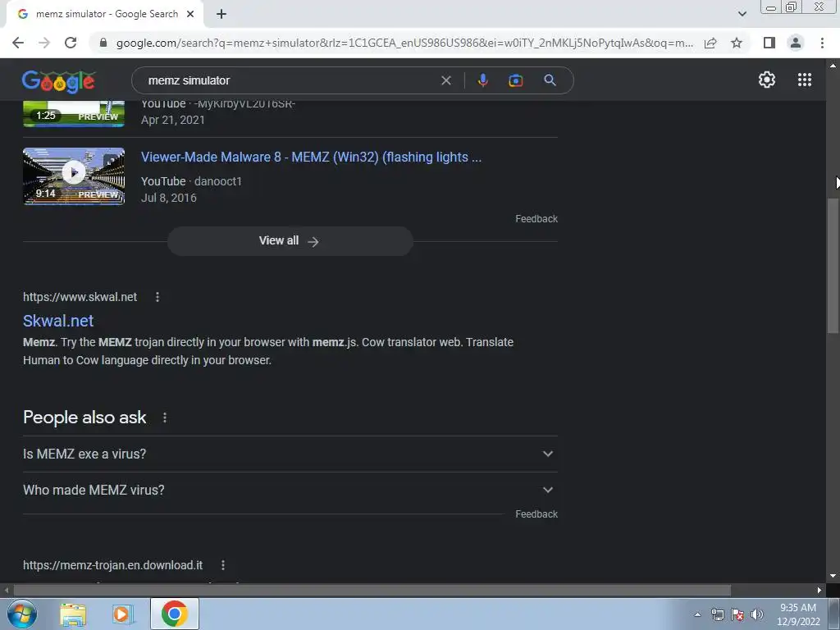The height and width of the screenshot is (630, 840).
Task: View site security lock info
Action: coord(103,43)
